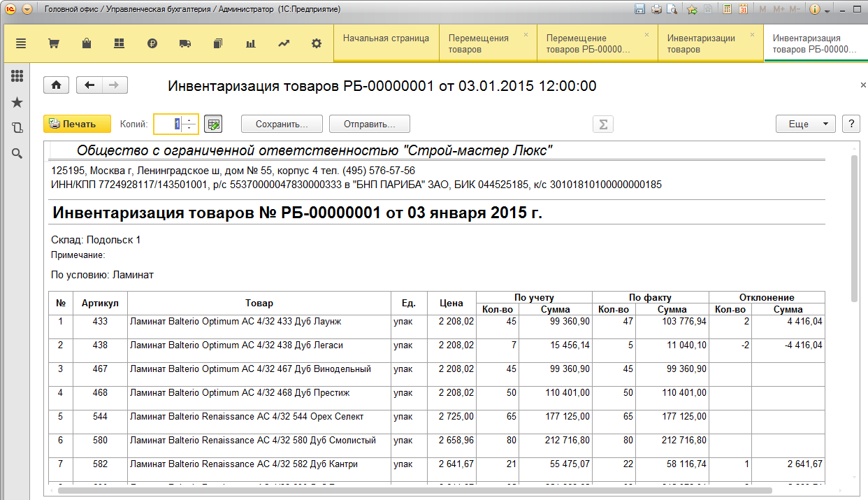Add to favorites via title bar star
Image resolution: width=868 pixels, height=500 pixels.
(692, 9)
